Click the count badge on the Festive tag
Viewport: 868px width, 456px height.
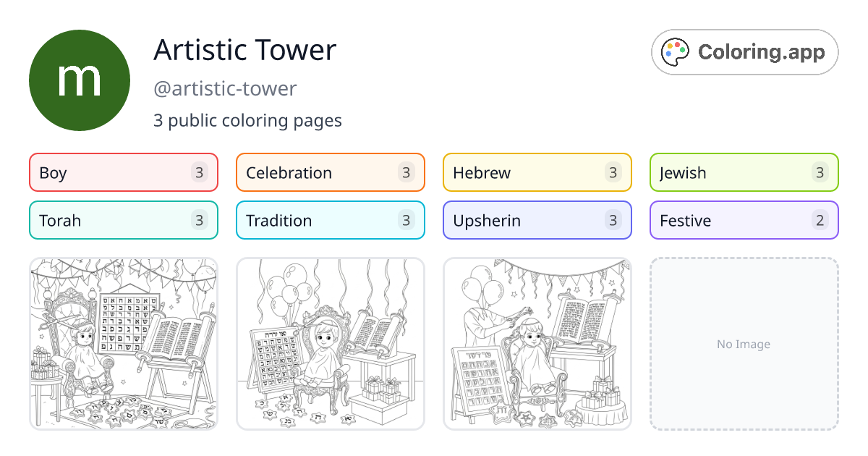pyautogui.click(x=821, y=220)
